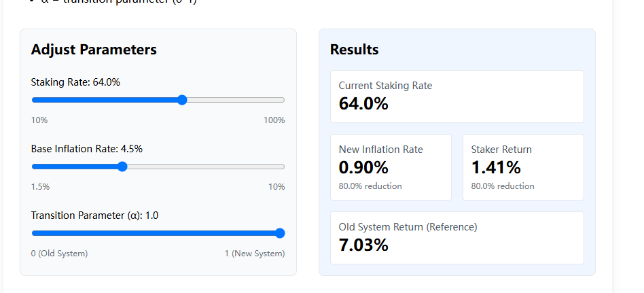Click the Transition Parameter slider handle
This screenshot has height=293, width=644.
[279, 233]
